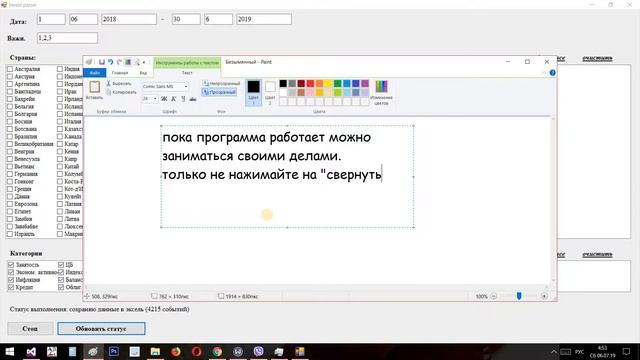
Task: Check the Австралия country checkbox
Action: tap(10, 69)
